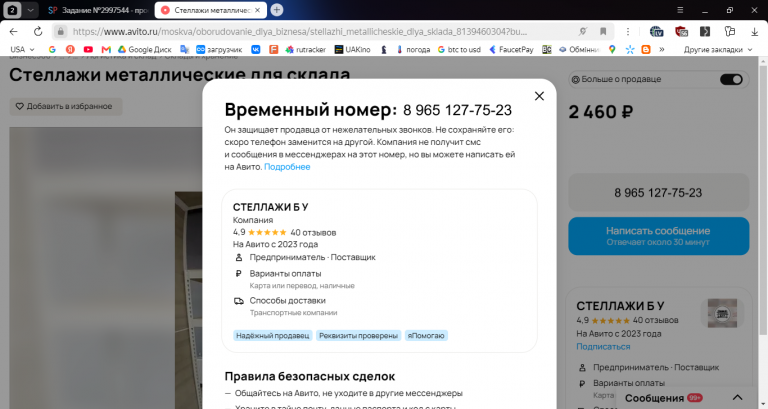Add listing to favorites with Добавить в избранное
The height and width of the screenshot is (409, 768).
(66, 106)
